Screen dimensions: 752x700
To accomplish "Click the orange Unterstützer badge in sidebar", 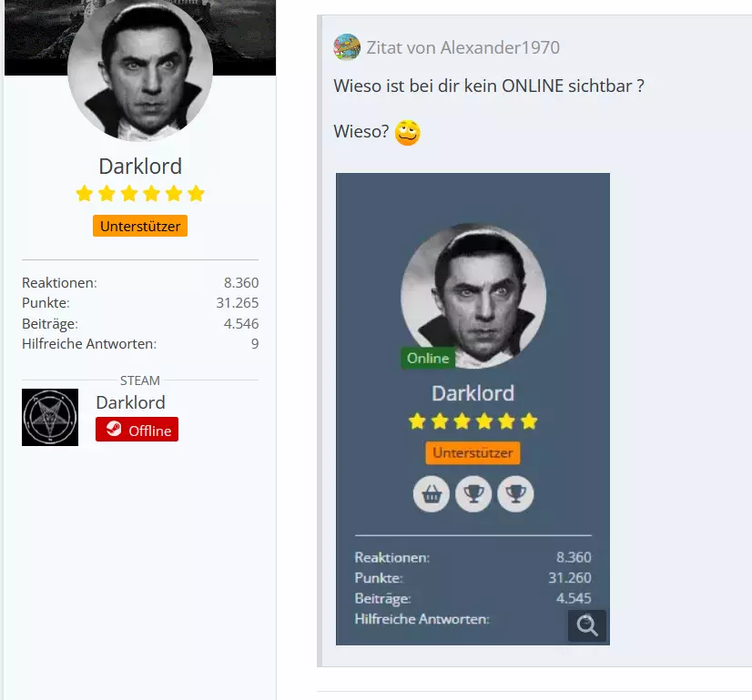I will pyautogui.click(x=140, y=226).
